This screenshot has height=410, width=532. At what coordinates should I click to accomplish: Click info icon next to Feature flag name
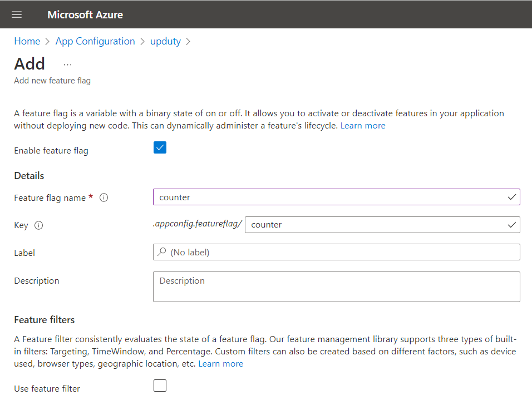coord(104,197)
